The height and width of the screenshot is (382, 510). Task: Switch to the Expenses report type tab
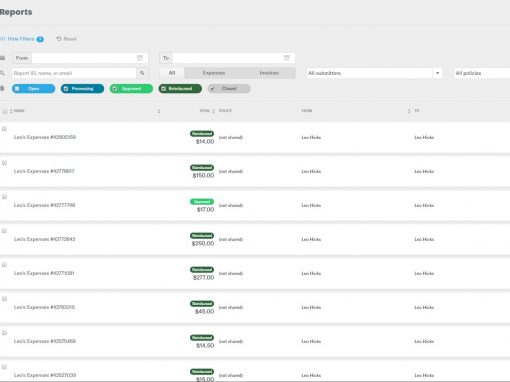click(214, 73)
